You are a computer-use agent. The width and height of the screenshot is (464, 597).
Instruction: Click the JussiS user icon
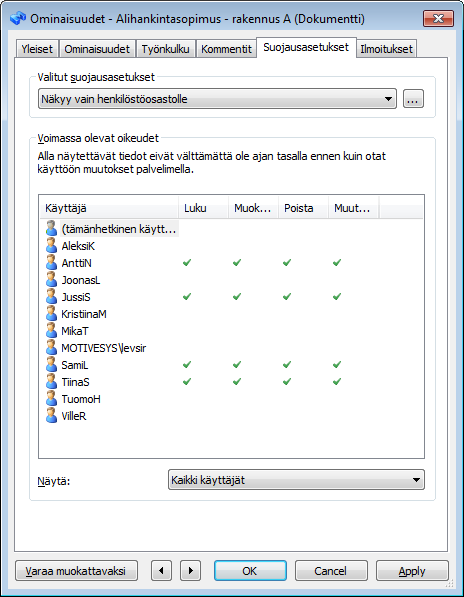coord(51,297)
